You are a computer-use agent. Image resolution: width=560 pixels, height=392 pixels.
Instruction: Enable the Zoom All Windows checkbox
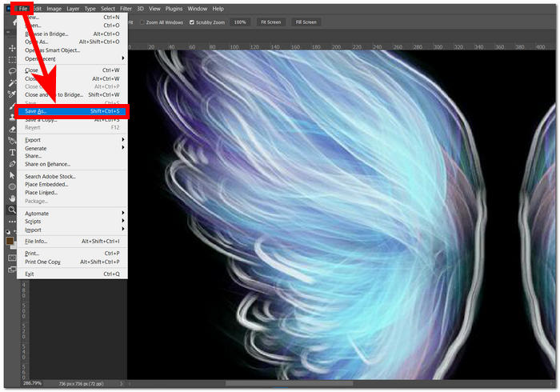[142, 22]
